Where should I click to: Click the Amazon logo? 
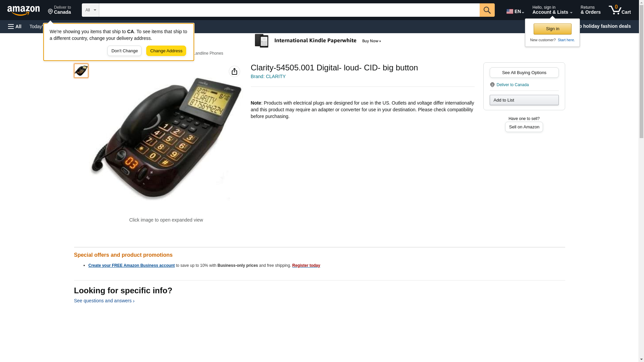click(x=23, y=10)
